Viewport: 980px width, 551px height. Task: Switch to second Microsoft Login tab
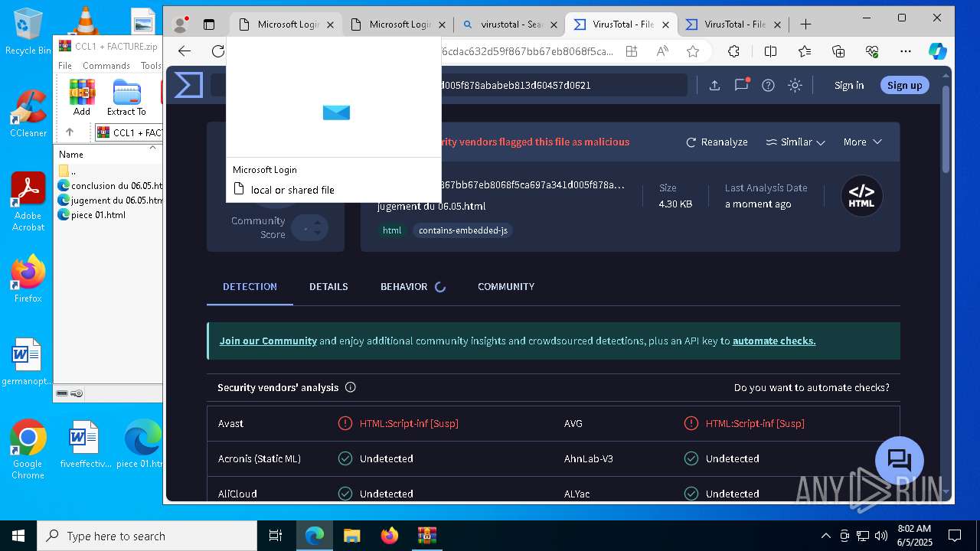tap(399, 24)
